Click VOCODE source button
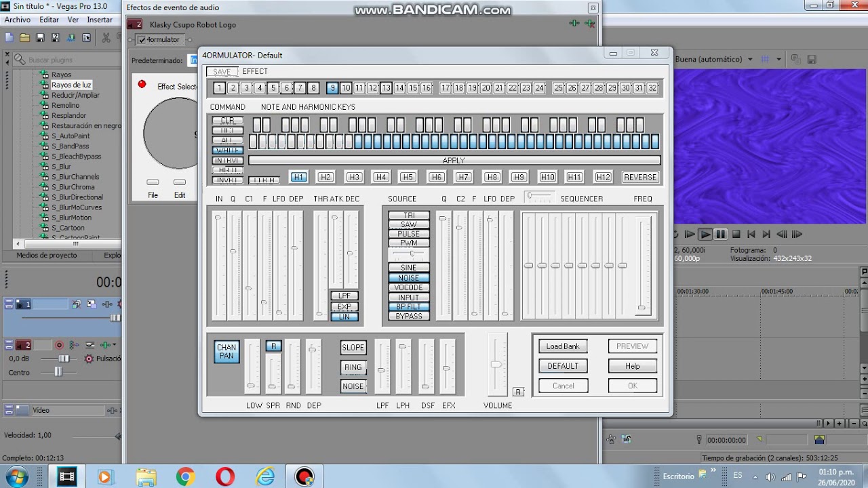This screenshot has height=488, width=868. click(x=408, y=287)
